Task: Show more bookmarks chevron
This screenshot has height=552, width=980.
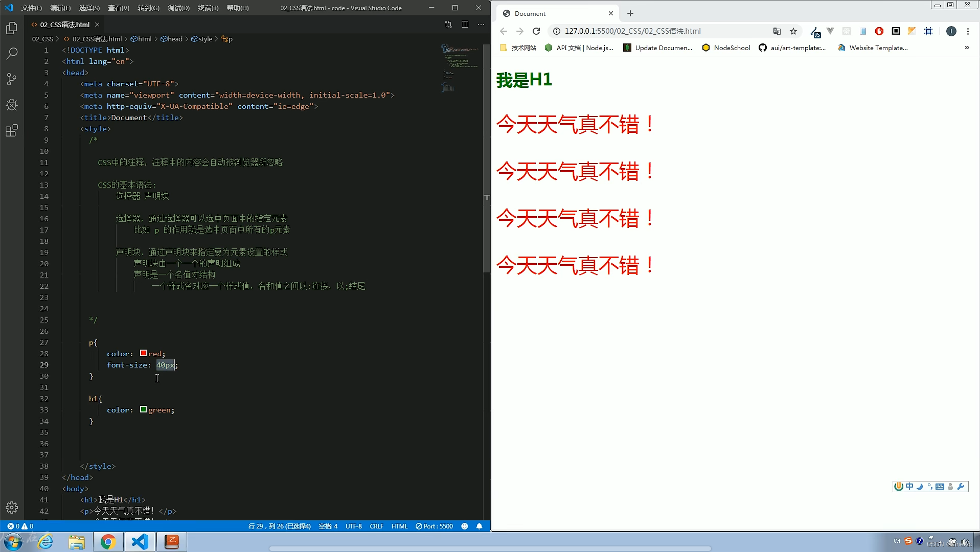Action: click(x=967, y=48)
